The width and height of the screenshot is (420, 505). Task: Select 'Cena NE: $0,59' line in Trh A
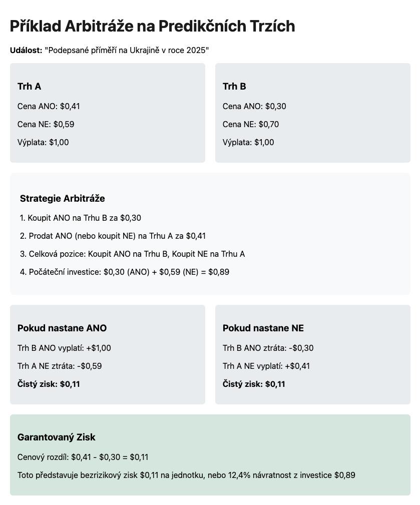[x=46, y=124]
